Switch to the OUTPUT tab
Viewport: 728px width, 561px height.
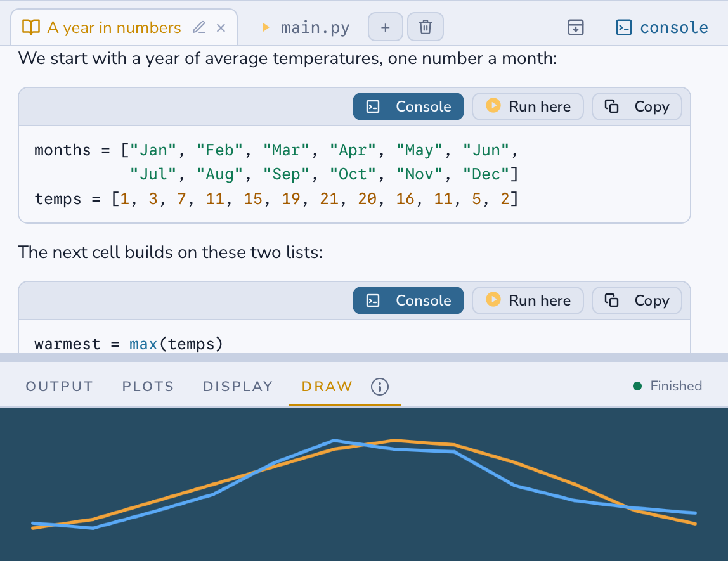pos(60,386)
